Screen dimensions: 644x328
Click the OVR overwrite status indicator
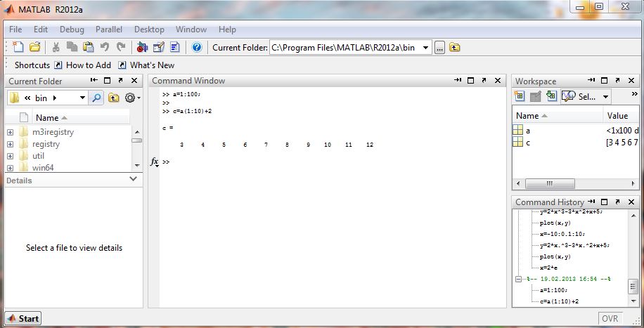[610, 319]
